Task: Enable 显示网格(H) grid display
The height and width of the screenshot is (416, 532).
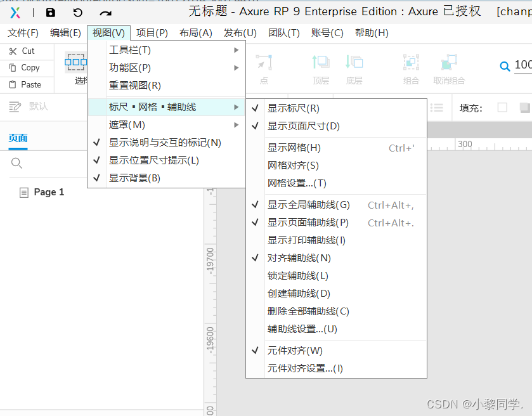Action: [336, 148]
